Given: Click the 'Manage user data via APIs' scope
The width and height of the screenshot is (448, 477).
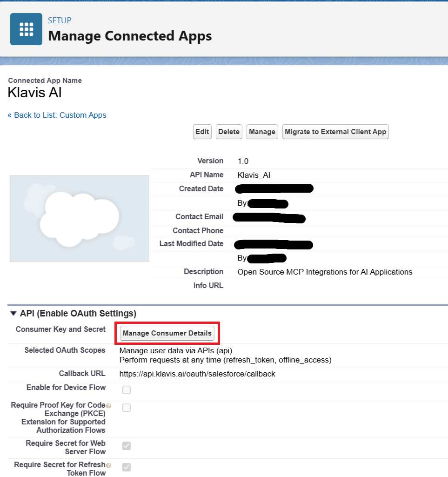Looking at the screenshot, I should click(176, 350).
